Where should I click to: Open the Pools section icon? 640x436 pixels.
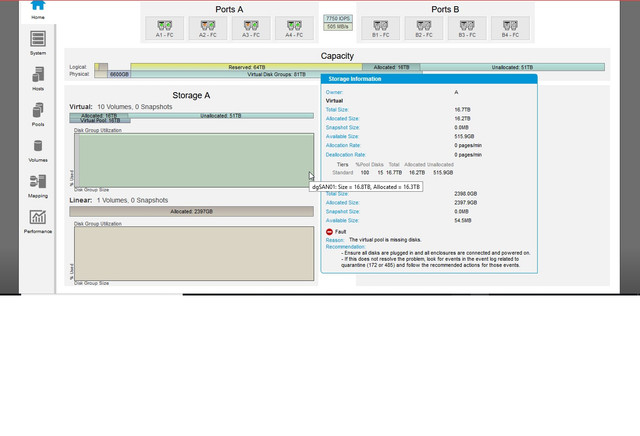click(38, 110)
